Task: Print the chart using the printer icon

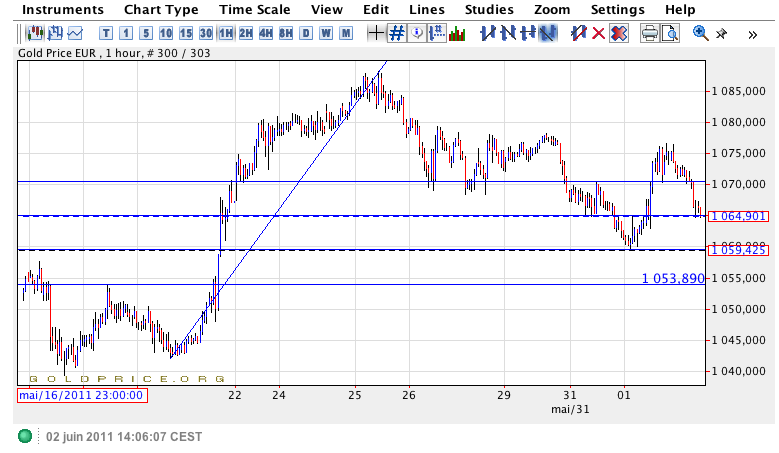Action: 649,33
